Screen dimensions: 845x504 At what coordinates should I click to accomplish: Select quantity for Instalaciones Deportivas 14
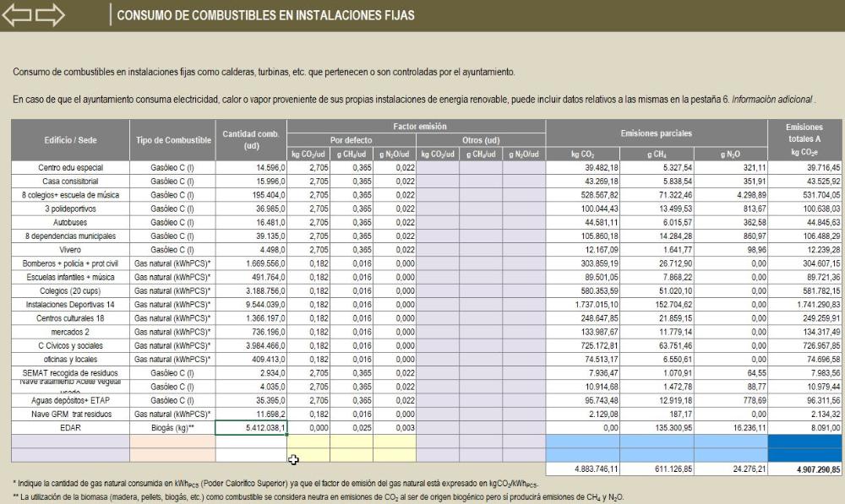pyautogui.click(x=251, y=304)
